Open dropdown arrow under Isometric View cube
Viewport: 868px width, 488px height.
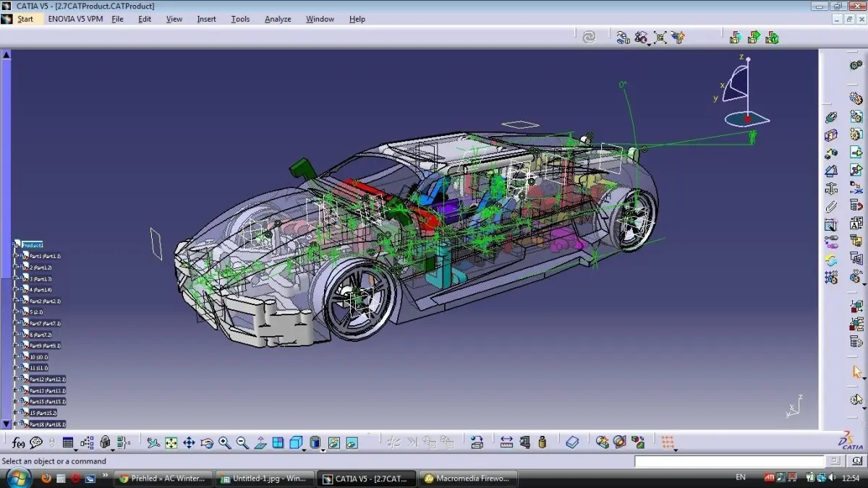point(304,449)
